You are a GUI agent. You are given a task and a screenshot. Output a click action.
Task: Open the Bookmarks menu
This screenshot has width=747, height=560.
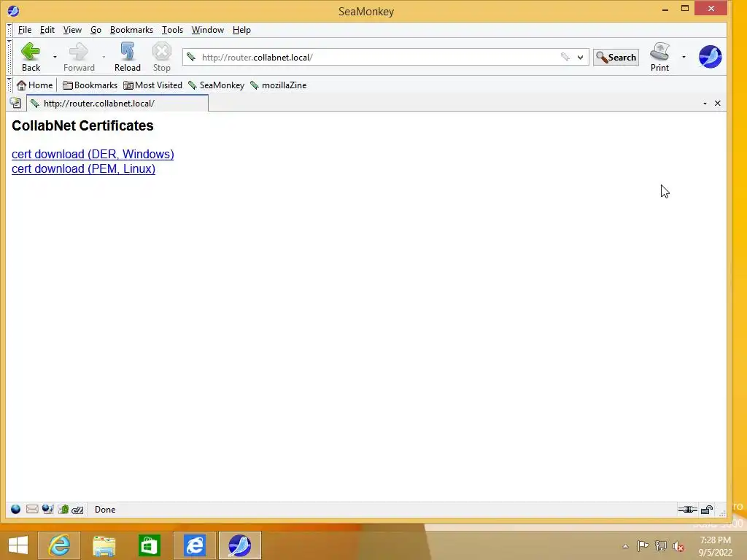131,29
